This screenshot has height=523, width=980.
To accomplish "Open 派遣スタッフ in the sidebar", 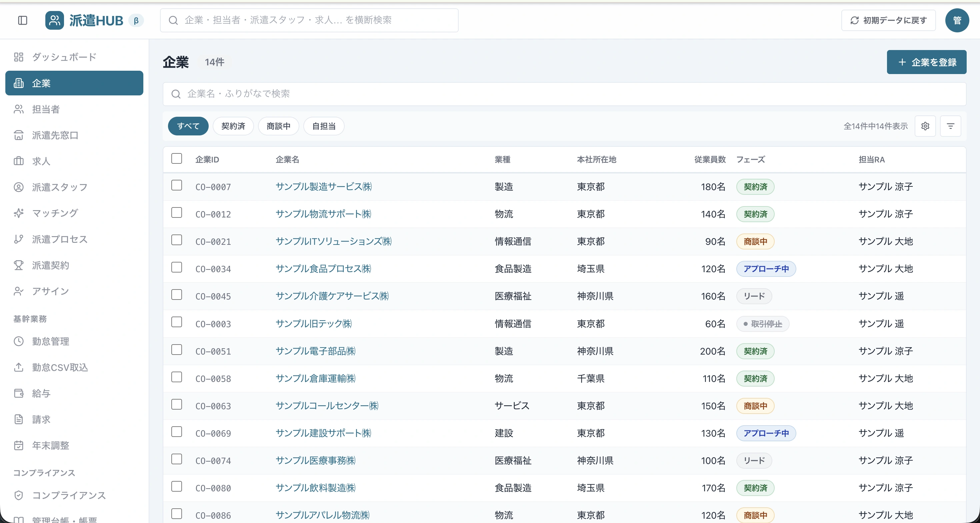I will pos(74,187).
